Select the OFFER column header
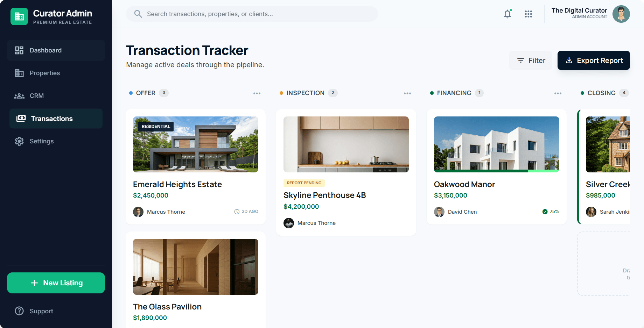The image size is (644, 328). [146, 93]
